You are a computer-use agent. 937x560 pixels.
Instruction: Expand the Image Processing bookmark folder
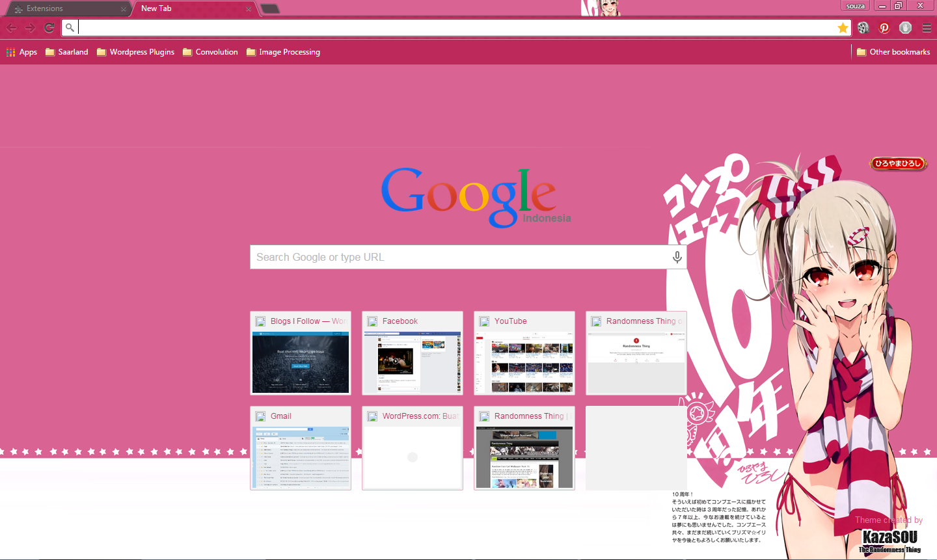coord(283,52)
